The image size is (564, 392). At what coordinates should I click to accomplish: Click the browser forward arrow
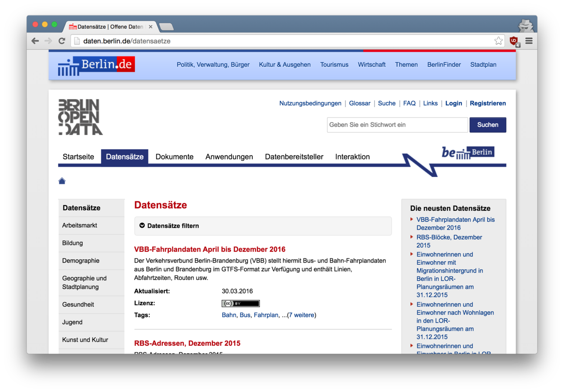[48, 41]
